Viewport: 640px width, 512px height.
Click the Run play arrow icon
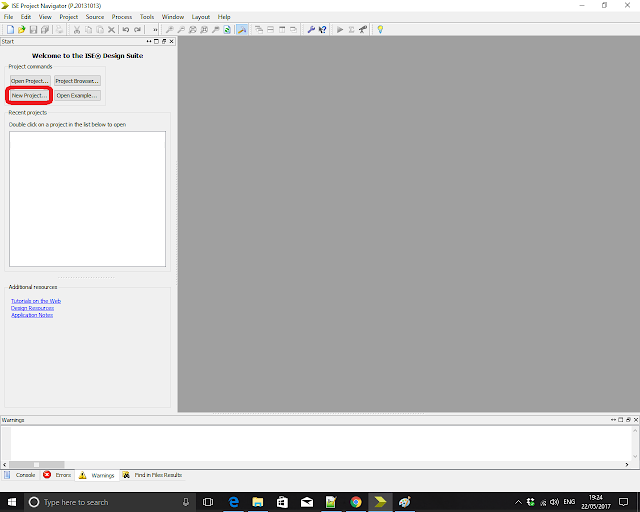pyautogui.click(x=340, y=29)
